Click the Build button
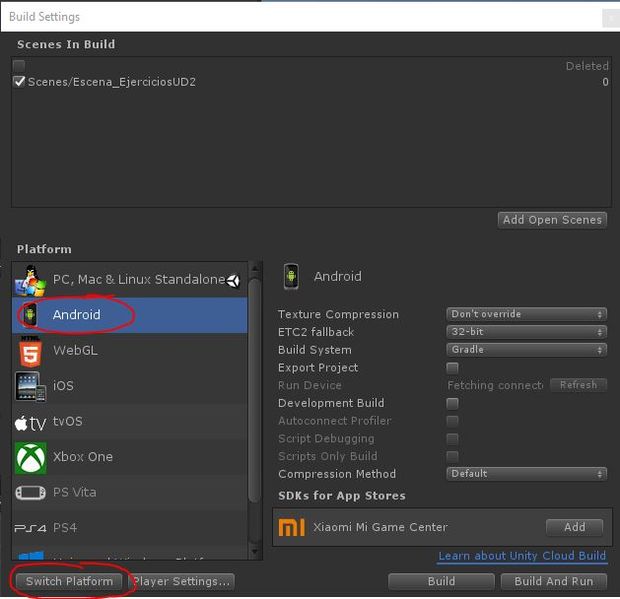The image size is (620, 599). coord(441,581)
